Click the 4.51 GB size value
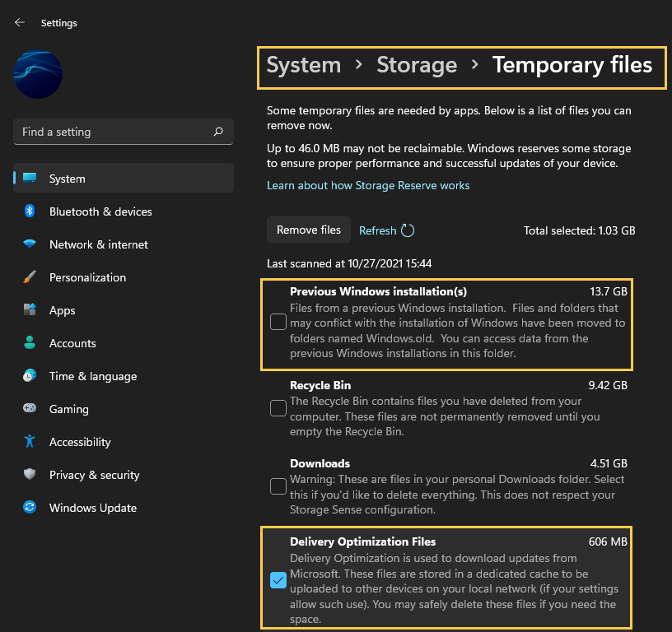672x632 pixels. click(609, 463)
